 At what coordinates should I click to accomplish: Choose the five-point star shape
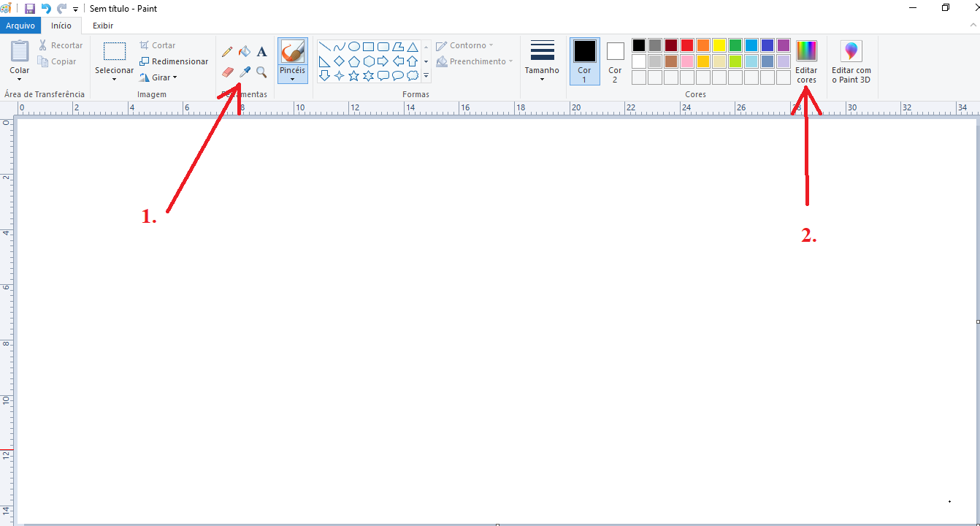[x=353, y=75]
